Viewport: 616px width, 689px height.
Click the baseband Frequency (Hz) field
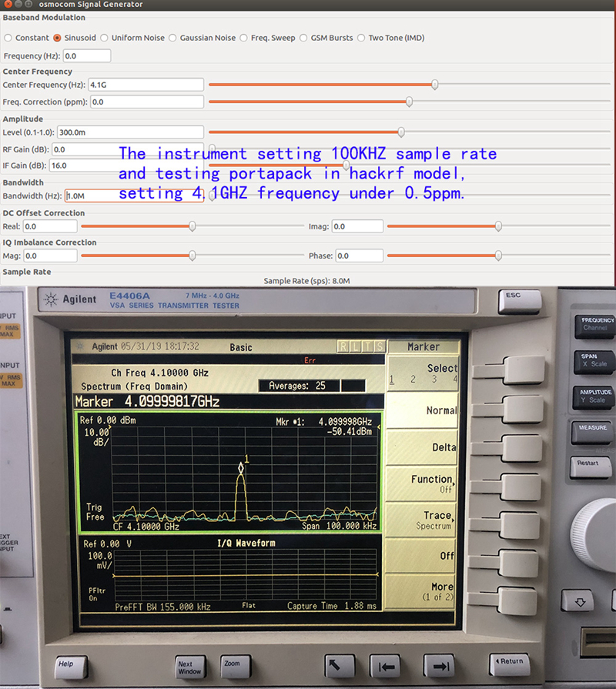coord(87,55)
